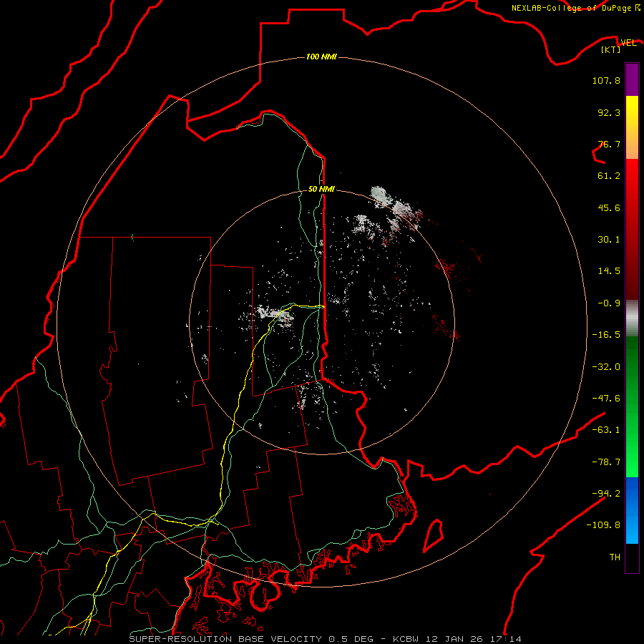Click the 100 NMI range ring label
This screenshot has width=644, height=644.
[x=321, y=57]
